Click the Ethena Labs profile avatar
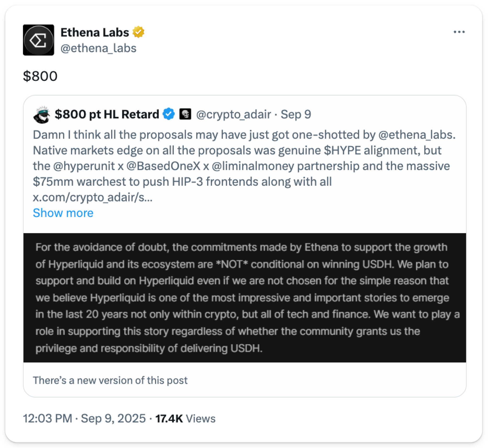This screenshot has height=448, width=488. point(38,40)
